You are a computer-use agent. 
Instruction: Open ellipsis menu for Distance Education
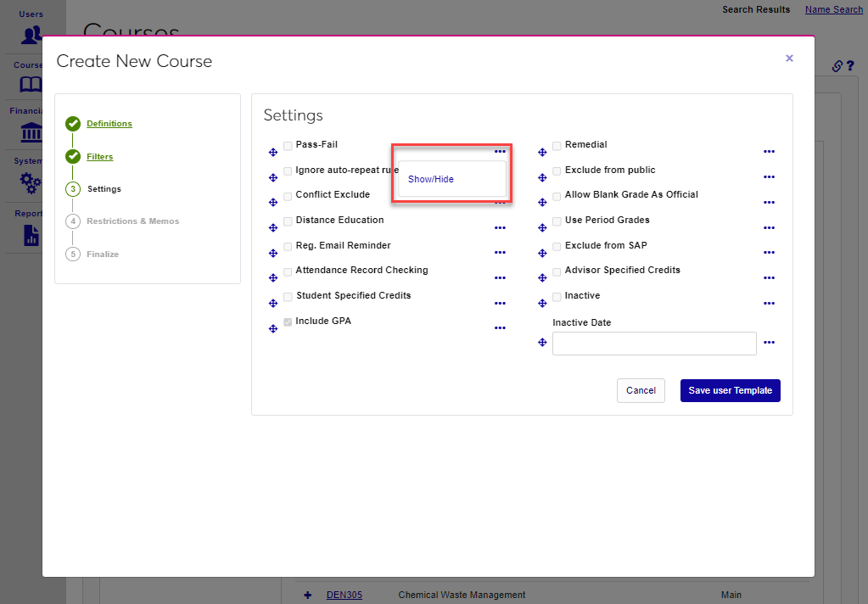coord(500,227)
